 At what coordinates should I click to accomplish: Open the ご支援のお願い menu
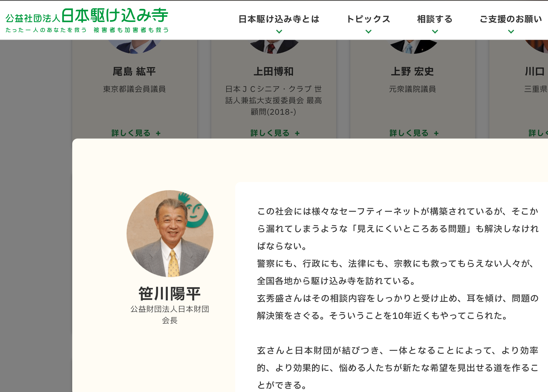(511, 19)
